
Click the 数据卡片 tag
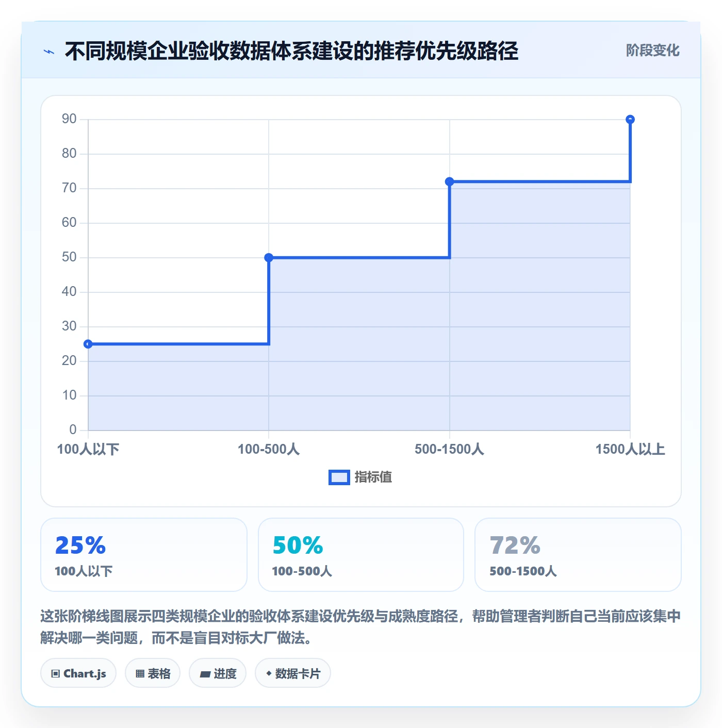(x=293, y=673)
